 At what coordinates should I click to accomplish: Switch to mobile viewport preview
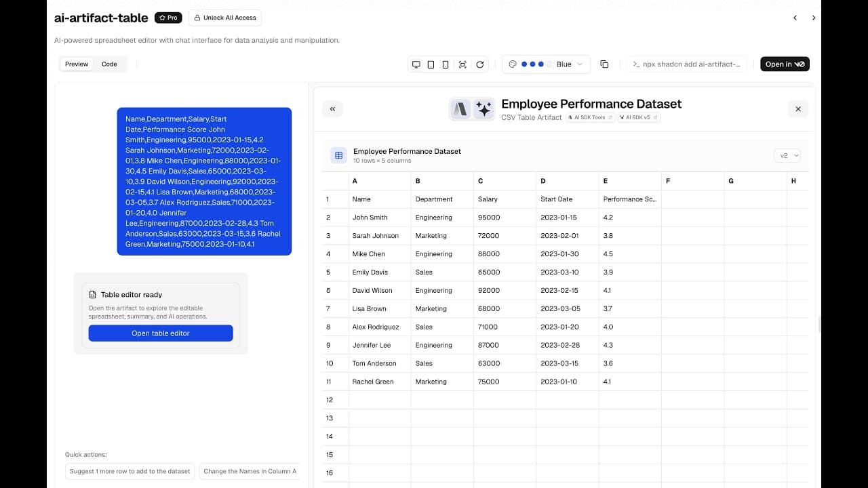pos(446,64)
